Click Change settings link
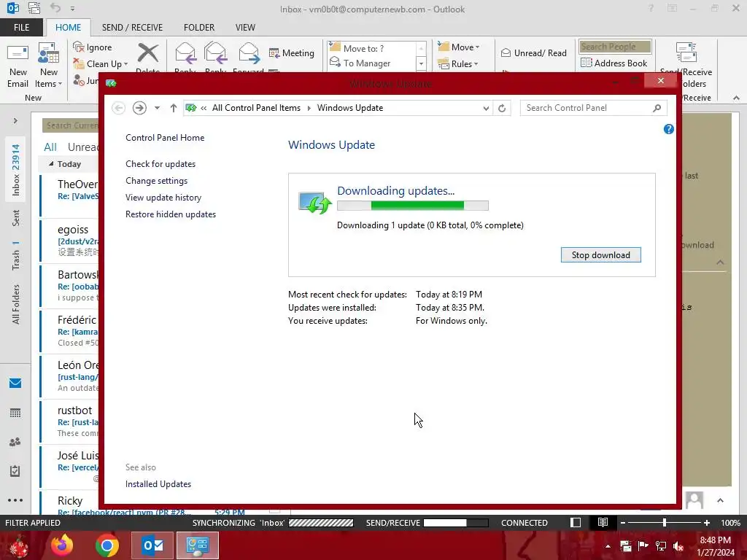 pos(156,181)
